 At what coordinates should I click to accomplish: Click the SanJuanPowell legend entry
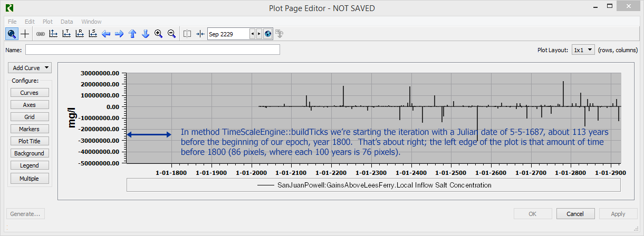pos(373,185)
